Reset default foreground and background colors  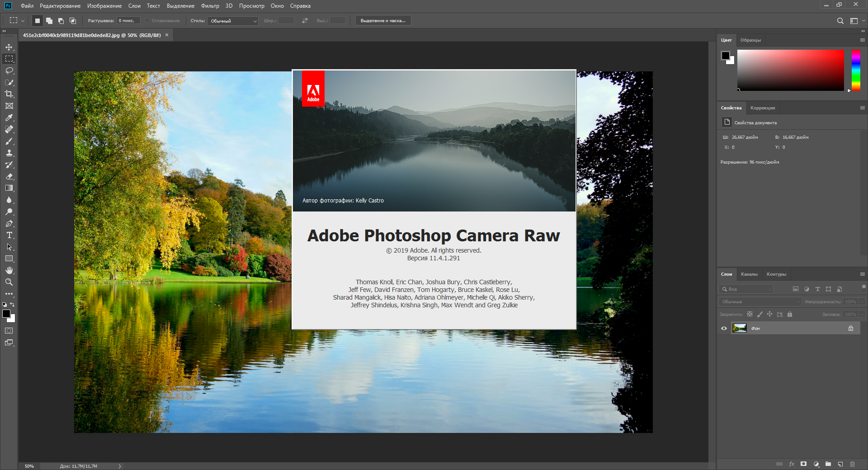(5, 305)
